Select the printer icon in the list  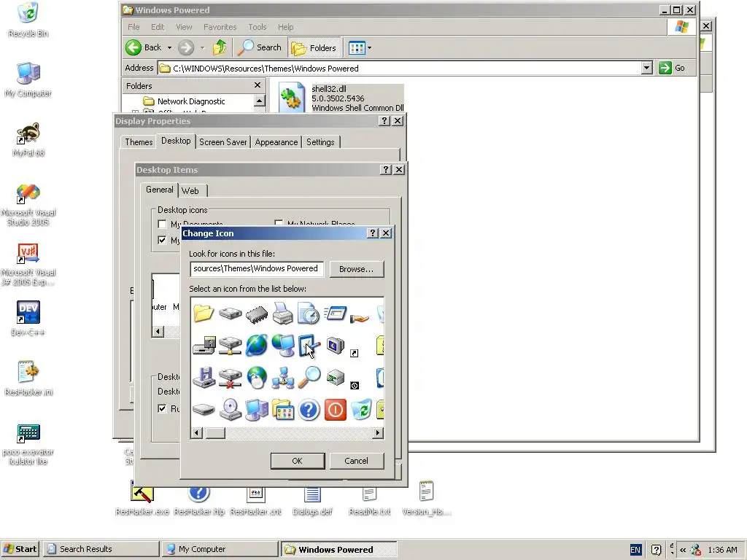(283, 314)
